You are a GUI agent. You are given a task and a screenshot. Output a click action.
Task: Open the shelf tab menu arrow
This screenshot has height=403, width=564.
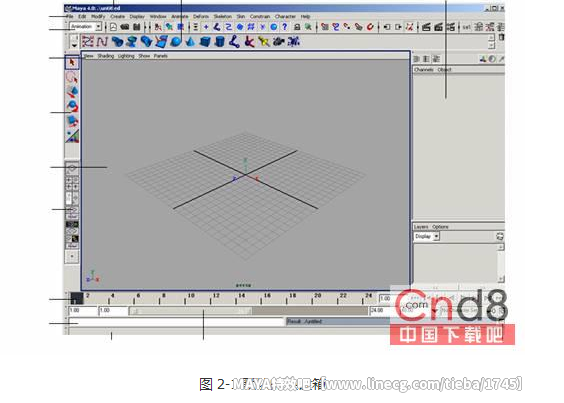(74, 45)
